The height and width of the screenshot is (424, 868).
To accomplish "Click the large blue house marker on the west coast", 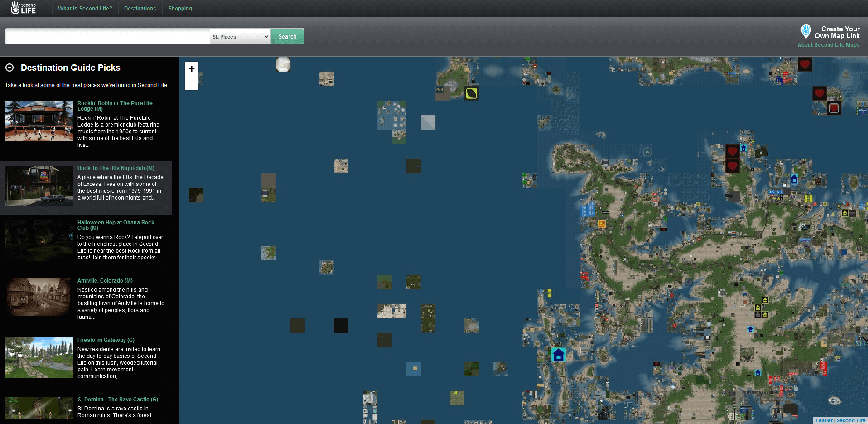I will coord(559,355).
